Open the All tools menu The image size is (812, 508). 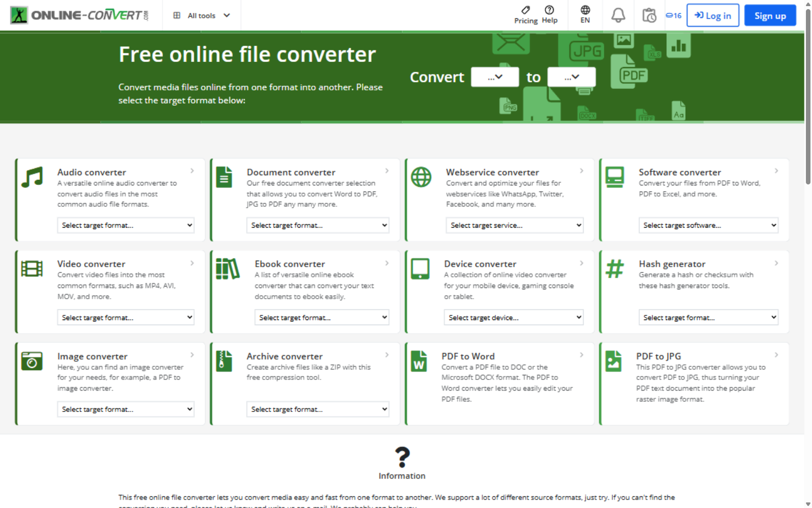[201, 15]
